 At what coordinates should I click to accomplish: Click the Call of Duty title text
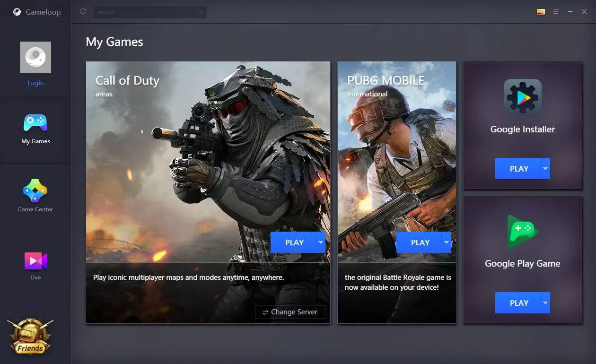point(127,81)
